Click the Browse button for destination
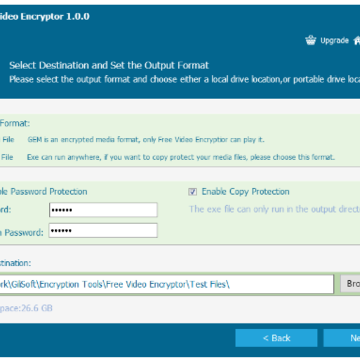The width and height of the screenshot is (360, 360). pos(350,284)
